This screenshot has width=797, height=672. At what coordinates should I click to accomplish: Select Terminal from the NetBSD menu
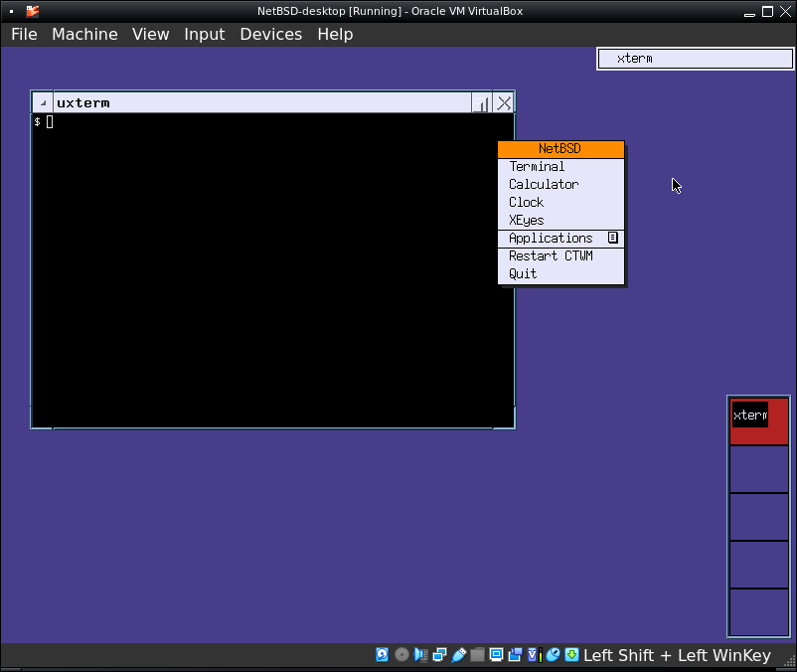[x=537, y=167]
